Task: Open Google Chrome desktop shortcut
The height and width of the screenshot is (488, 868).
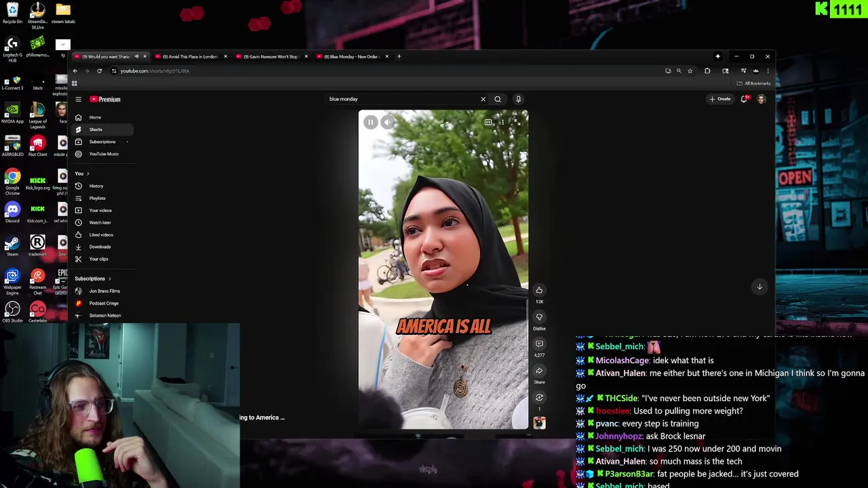Action: (x=12, y=183)
